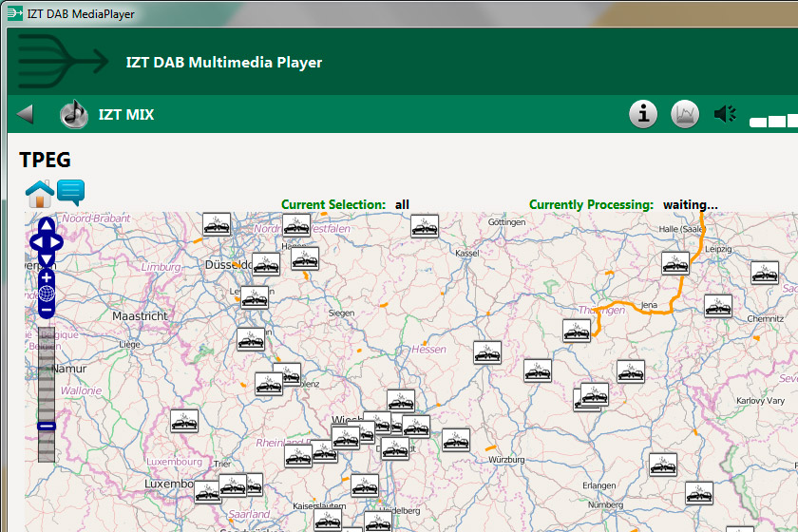The image size is (798, 532).
Task: Pan the map right
Action: tap(55, 242)
